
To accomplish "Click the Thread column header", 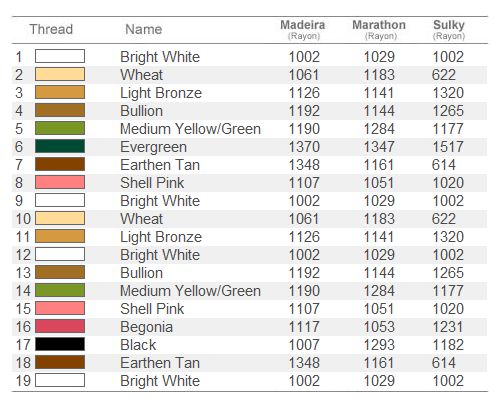I will click(x=51, y=29).
